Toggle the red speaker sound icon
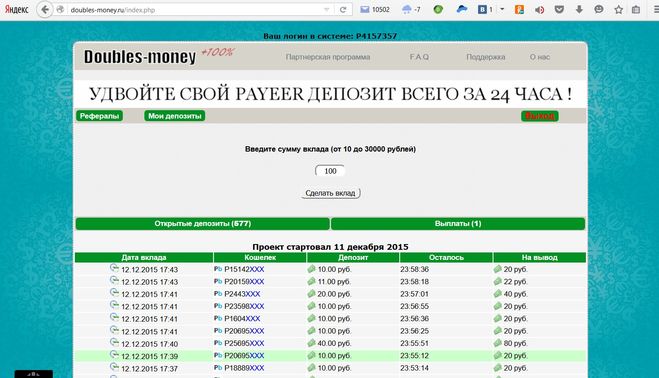Screen dimensions: 659x378 pos(539,10)
